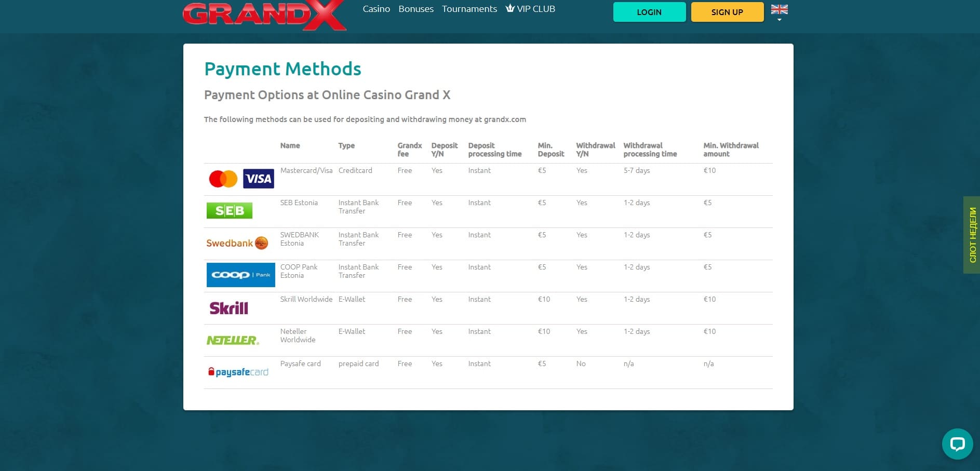Click '5-7 days' withdrawal time
980x471 pixels.
[x=637, y=170]
